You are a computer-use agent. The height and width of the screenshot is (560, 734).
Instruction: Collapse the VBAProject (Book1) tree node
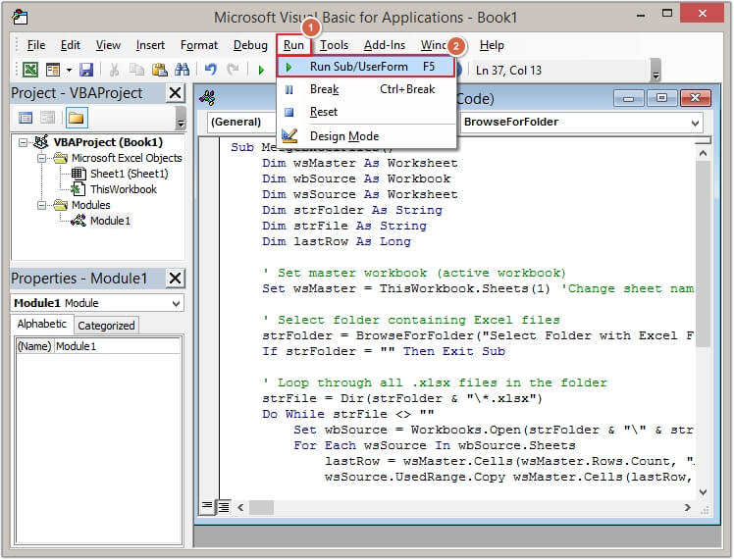(x=24, y=142)
